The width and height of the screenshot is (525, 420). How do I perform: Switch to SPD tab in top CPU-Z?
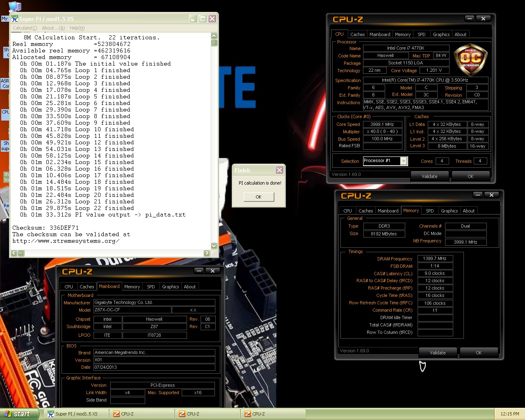[421, 34]
